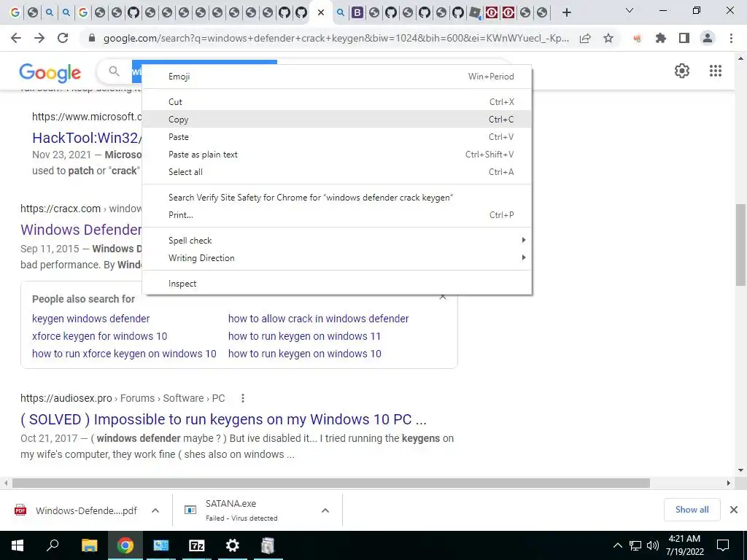
Task: Choose Print... from the context menu
Action: [x=337, y=215]
